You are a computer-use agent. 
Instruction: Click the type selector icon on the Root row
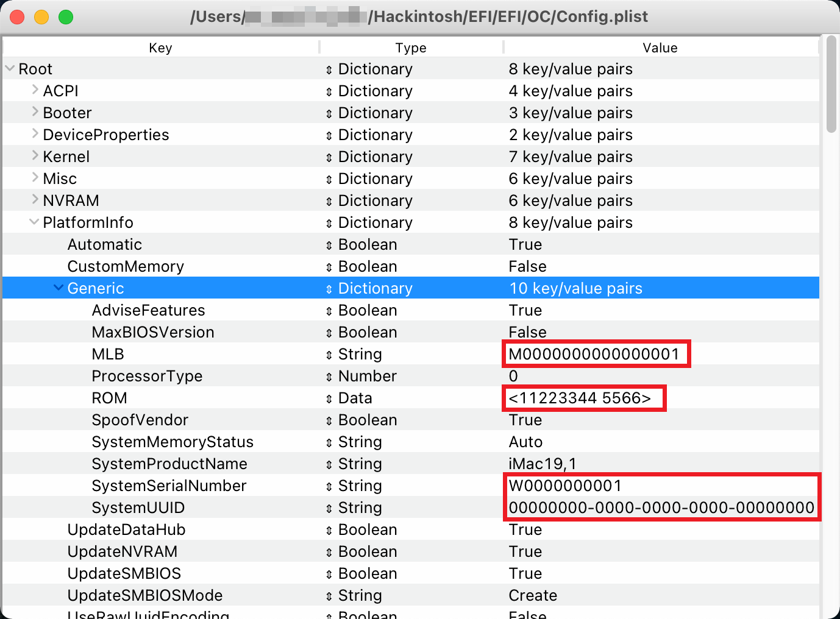coord(329,69)
